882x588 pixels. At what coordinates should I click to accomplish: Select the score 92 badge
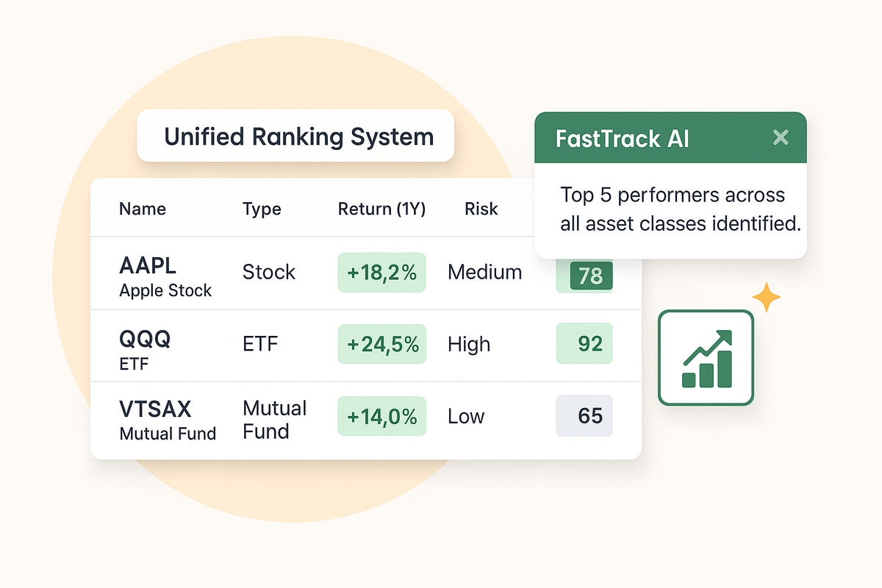click(x=584, y=344)
